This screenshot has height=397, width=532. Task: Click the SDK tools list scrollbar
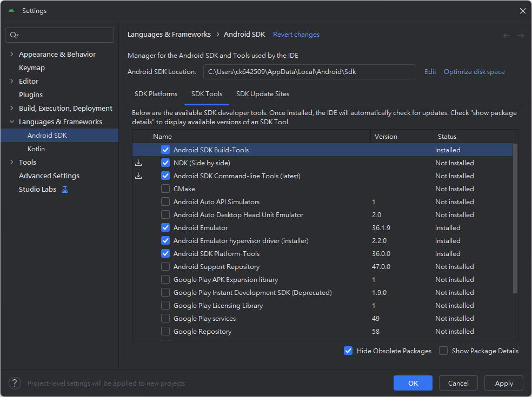(515, 218)
